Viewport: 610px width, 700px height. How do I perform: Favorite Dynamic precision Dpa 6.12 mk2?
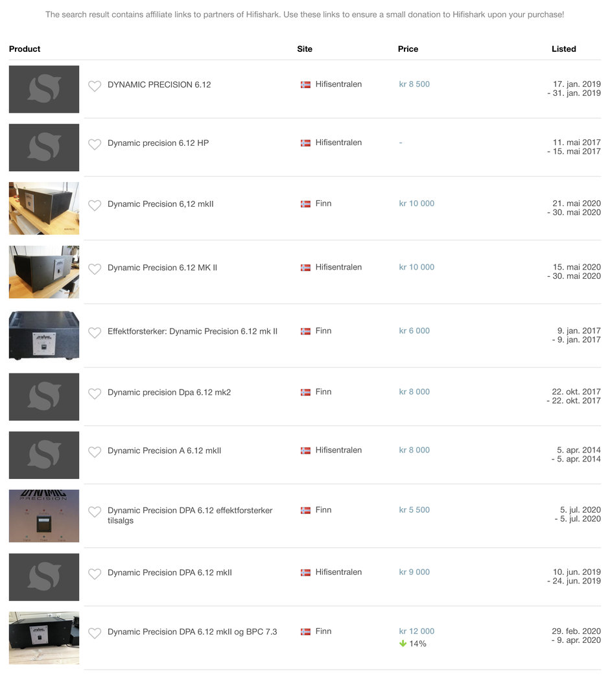(94, 393)
